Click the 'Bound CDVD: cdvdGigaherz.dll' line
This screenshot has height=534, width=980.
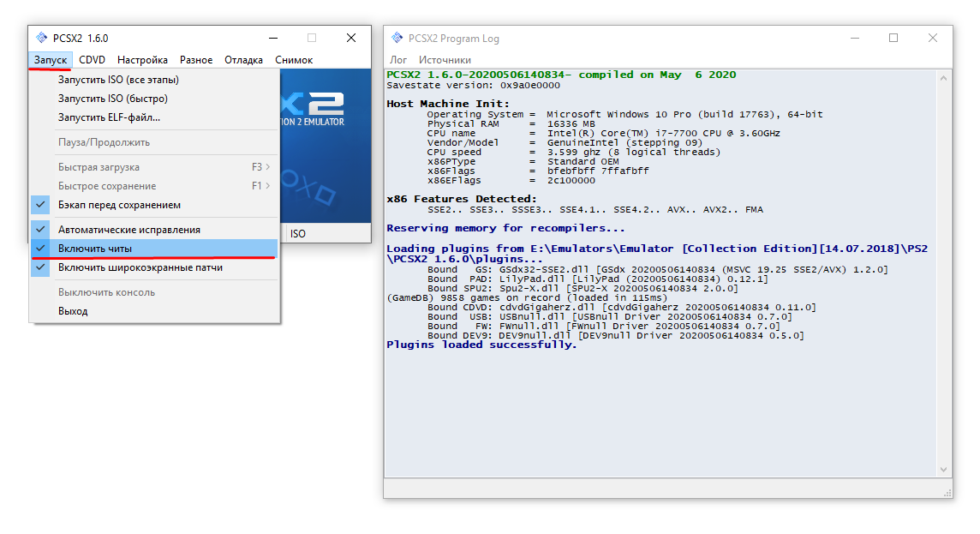pos(622,307)
